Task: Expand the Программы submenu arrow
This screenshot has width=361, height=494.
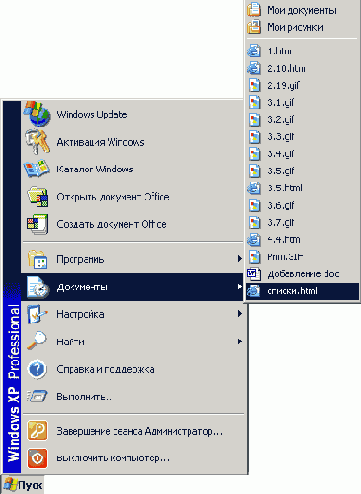Action: pyautogui.click(x=239, y=258)
